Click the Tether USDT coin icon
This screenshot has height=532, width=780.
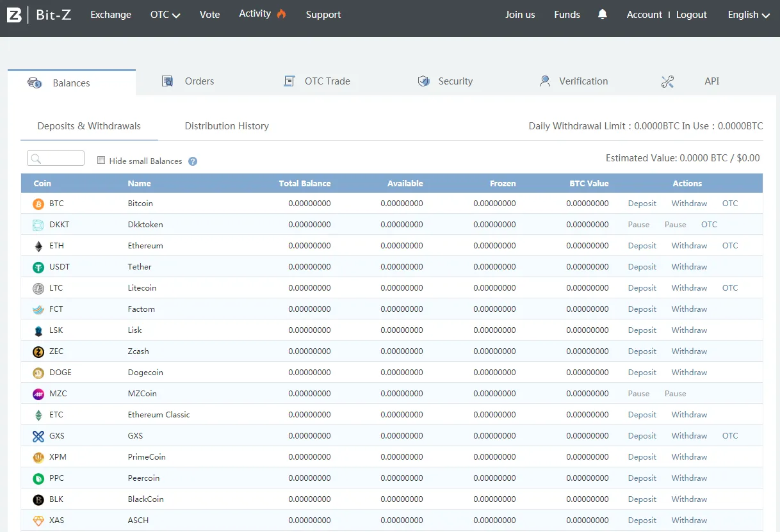pyautogui.click(x=38, y=267)
